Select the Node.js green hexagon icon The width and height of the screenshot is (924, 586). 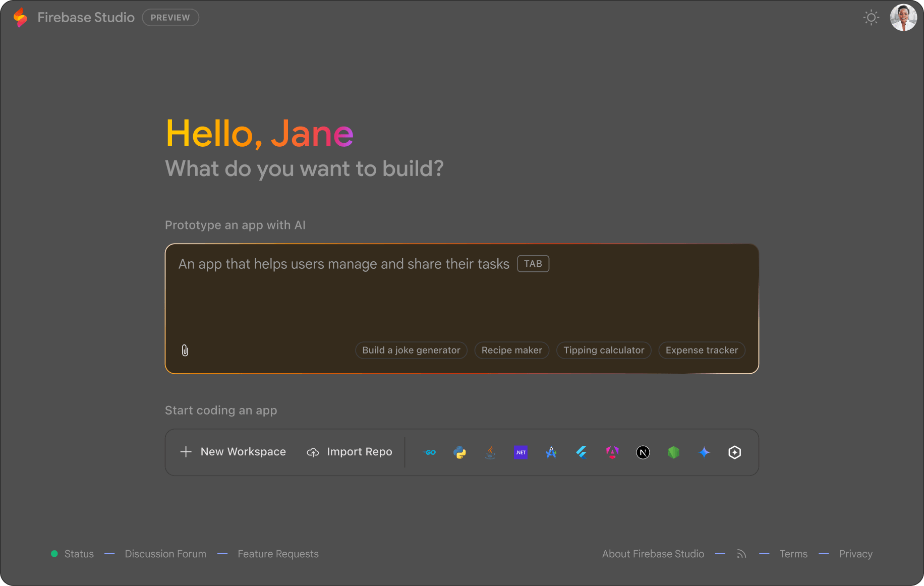tap(673, 452)
